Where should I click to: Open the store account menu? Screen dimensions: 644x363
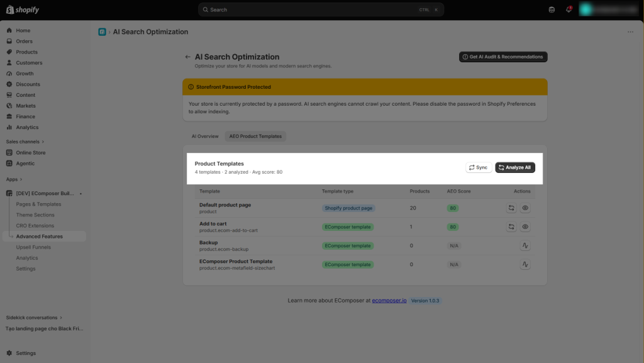(x=609, y=9)
